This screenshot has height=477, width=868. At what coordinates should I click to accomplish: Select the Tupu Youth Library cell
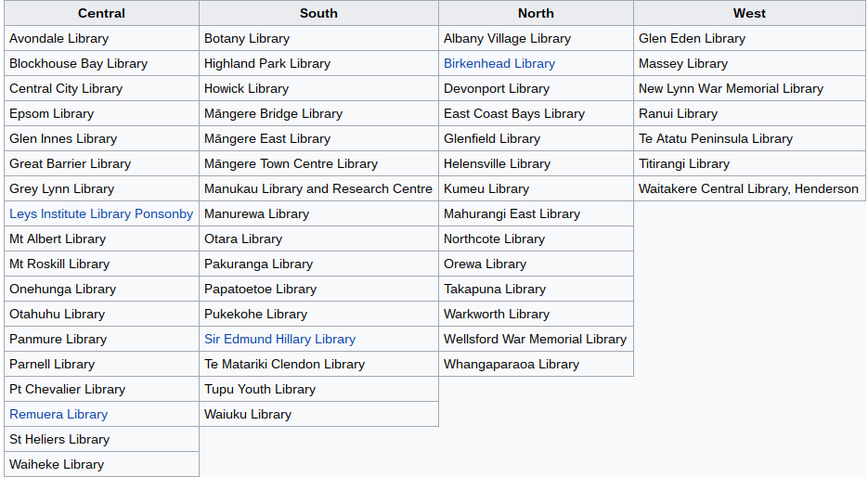coord(318,389)
